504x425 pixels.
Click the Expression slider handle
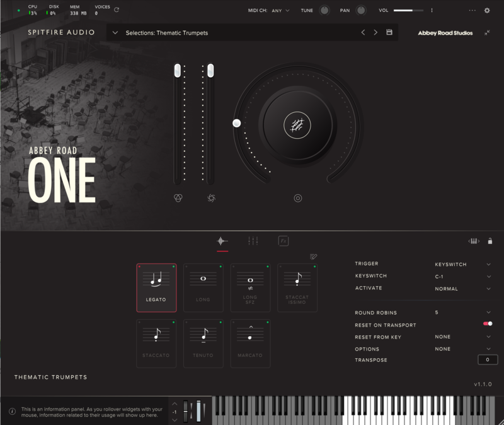coord(178,71)
